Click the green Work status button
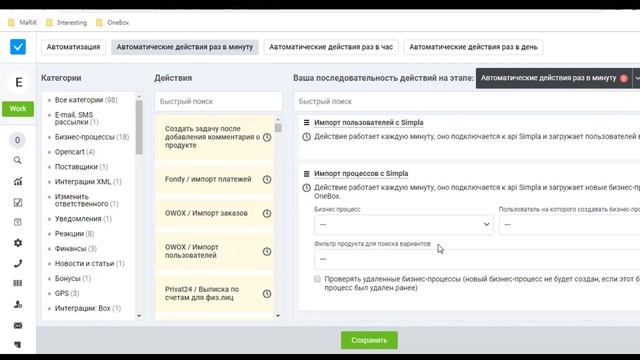Screen dimensions: 640x360 [18, 109]
